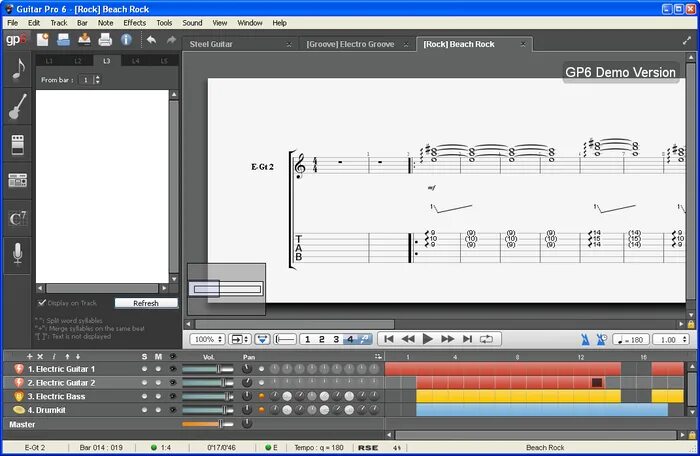Screen dimensions: 700x456
Task: Open the note edition panel icon
Action: click(x=17, y=69)
